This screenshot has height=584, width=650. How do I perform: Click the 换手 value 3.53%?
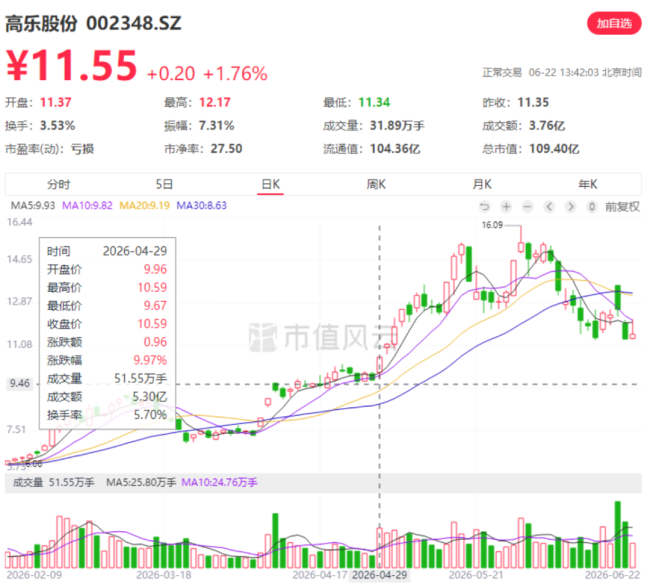click(x=57, y=126)
